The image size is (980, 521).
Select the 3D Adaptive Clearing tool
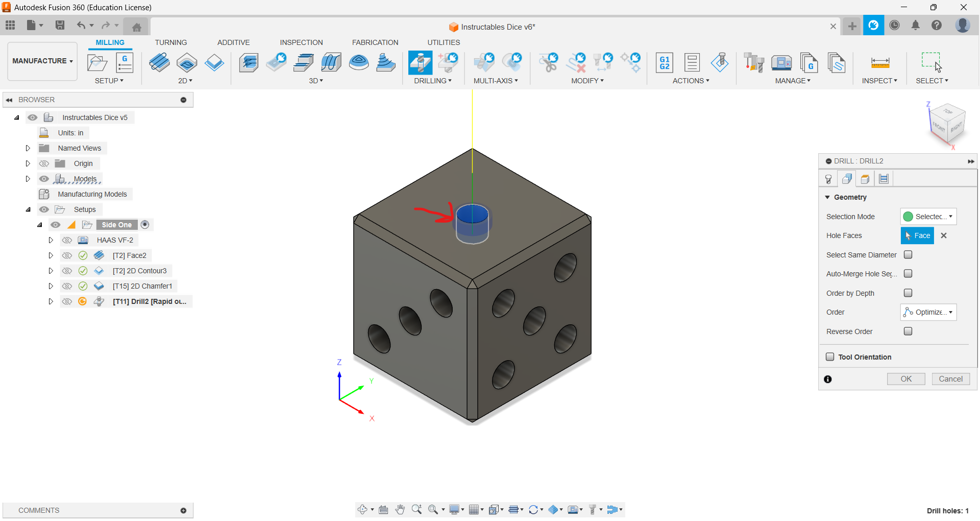[x=249, y=63]
